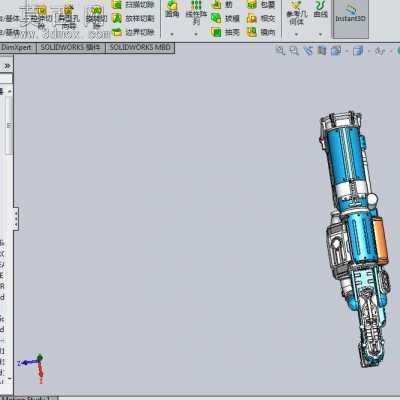Click the Intersect (相交) feature icon
400x400 pixels.
tap(252, 18)
